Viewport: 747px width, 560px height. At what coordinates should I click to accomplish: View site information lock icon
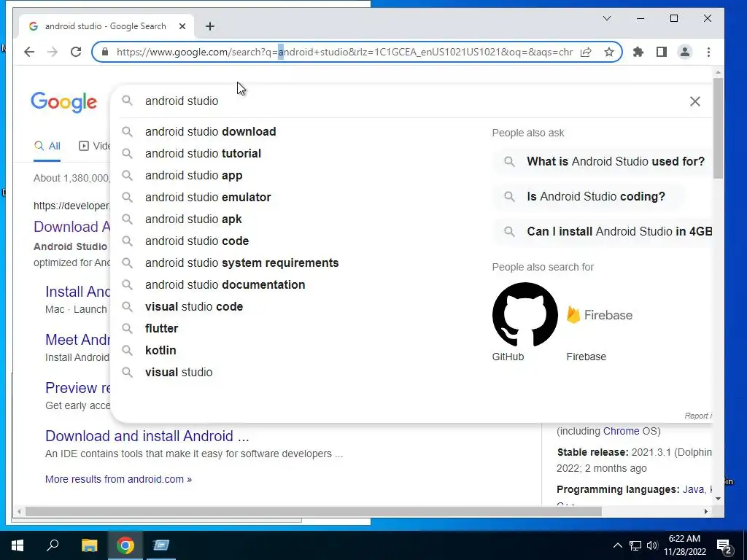click(x=105, y=52)
